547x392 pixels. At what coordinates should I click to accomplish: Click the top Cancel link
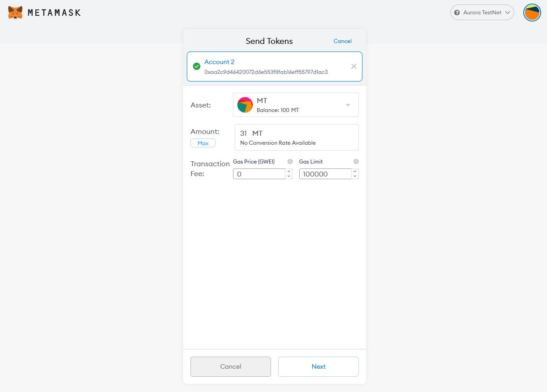342,41
